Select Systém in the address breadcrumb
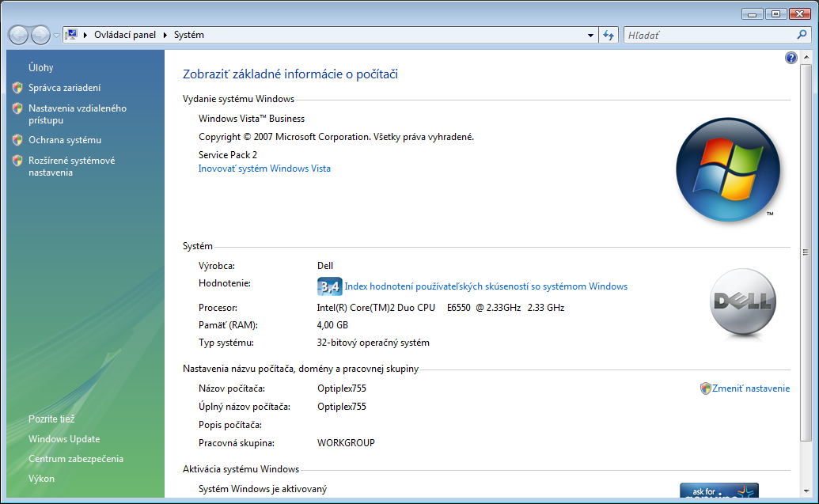 188,35
